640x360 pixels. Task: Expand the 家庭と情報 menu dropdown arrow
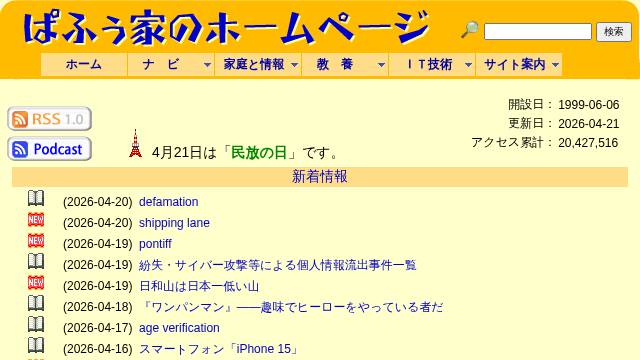pos(295,64)
